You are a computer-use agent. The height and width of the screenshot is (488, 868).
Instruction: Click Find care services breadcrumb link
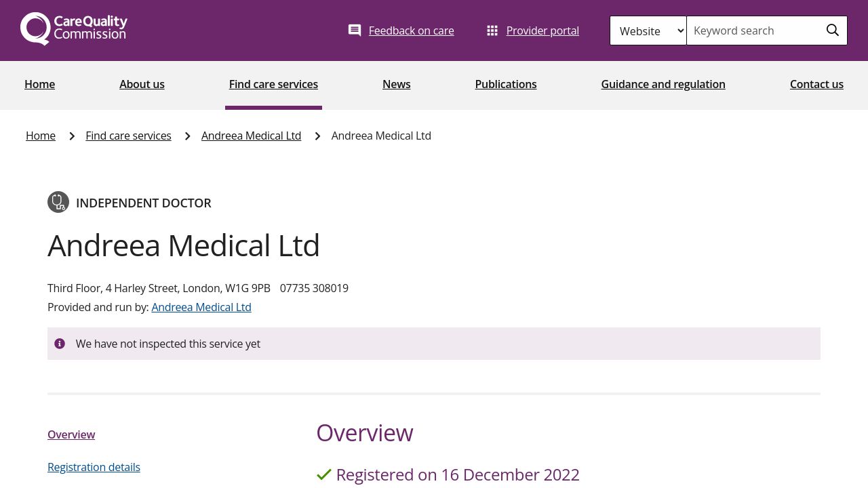coord(128,136)
